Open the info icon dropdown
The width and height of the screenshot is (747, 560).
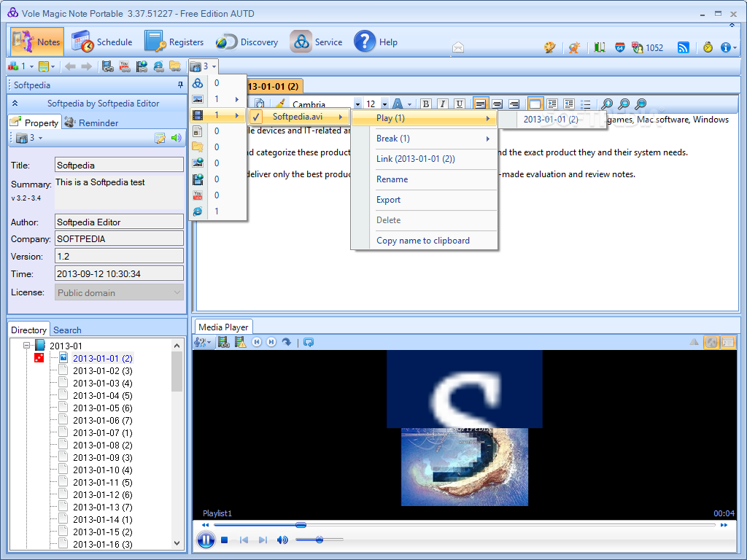pyautogui.click(x=729, y=47)
